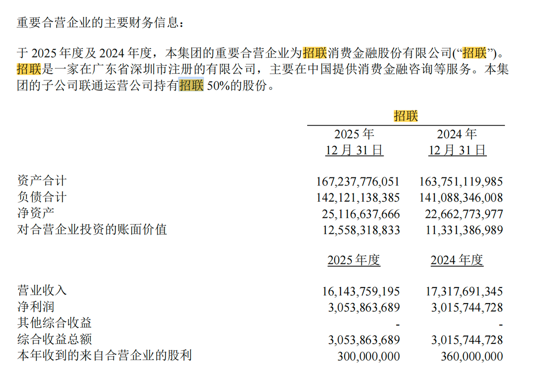Click dividend amount 300,000,000

point(369,357)
